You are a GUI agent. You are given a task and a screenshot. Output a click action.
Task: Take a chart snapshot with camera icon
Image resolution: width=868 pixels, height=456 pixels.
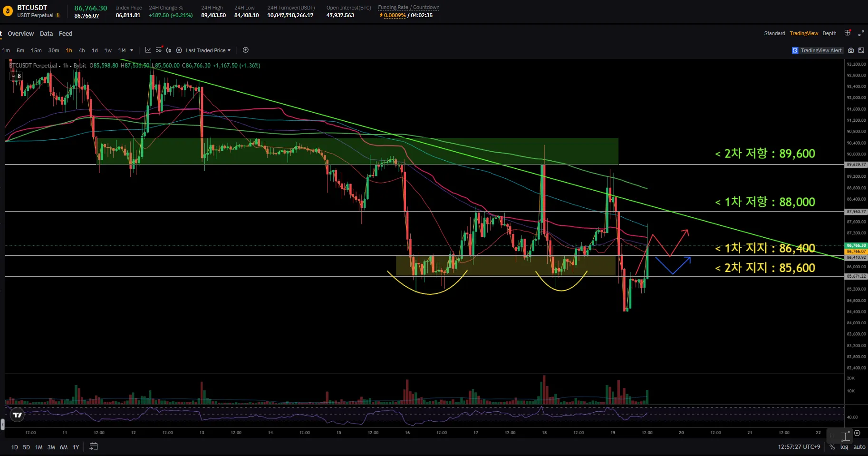(x=851, y=50)
